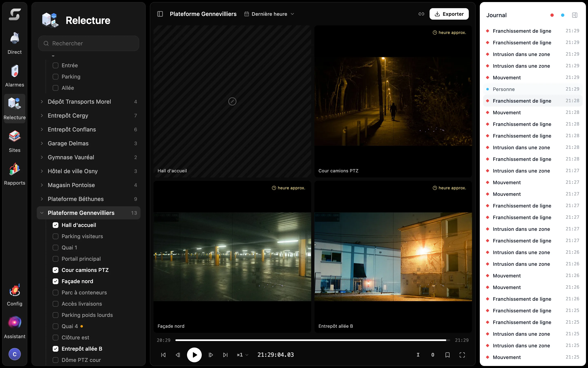Check Quai 4 camera
The image size is (588, 368).
[x=55, y=326]
